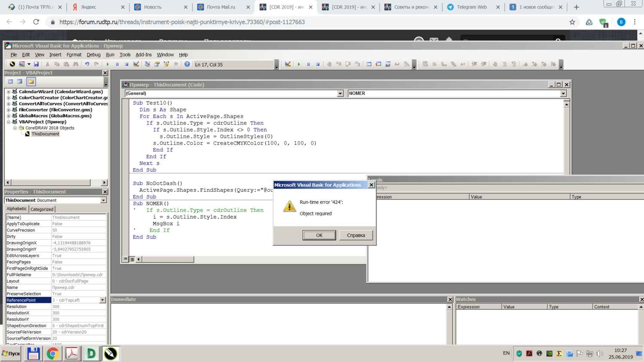This screenshot has height=362, width=644.
Task: Save the project with the floppy disk icon
Action: tap(36, 64)
